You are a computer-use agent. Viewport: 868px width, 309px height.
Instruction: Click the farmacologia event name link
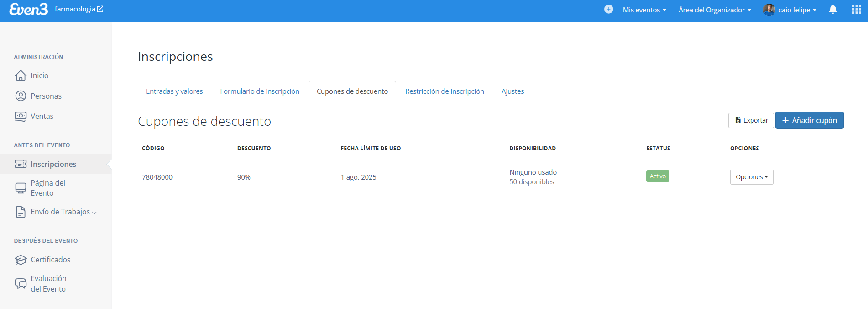(x=75, y=9)
